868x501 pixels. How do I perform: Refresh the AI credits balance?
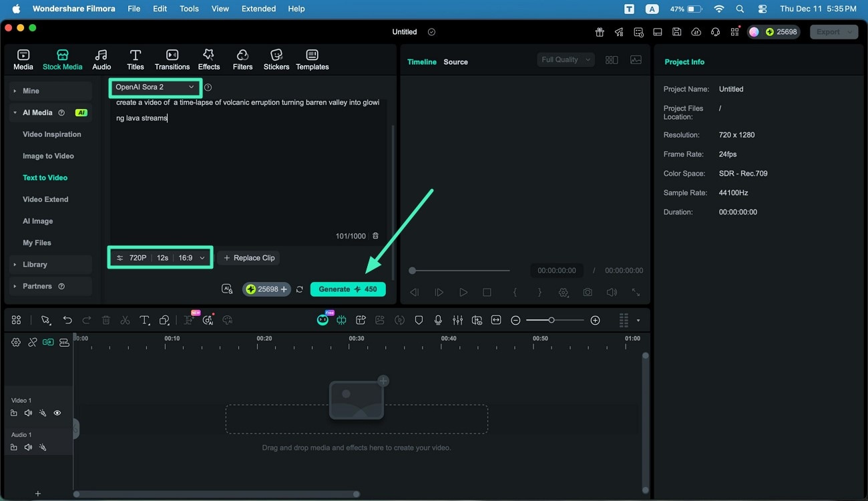pyautogui.click(x=300, y=289)
